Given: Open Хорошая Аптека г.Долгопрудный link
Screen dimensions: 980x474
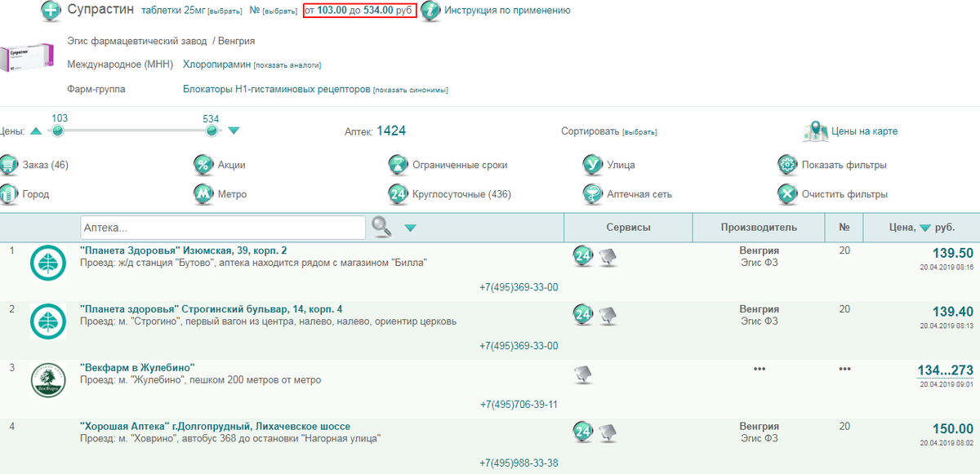Looking at the screenshot, I should pos(215,426).
